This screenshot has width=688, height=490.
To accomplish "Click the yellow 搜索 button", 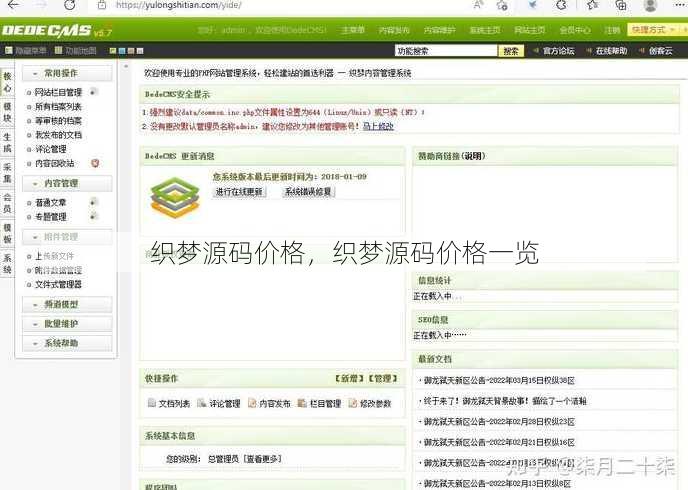I will point(511,51).
